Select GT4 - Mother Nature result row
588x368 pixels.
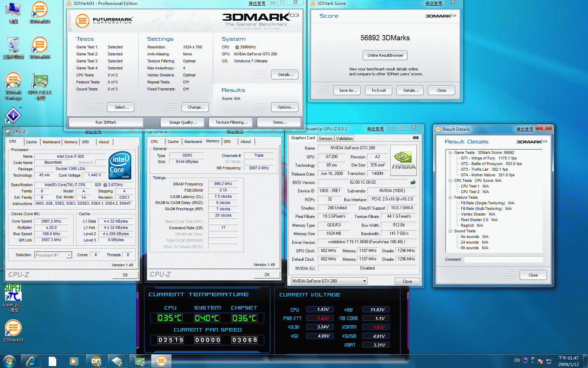488,175
